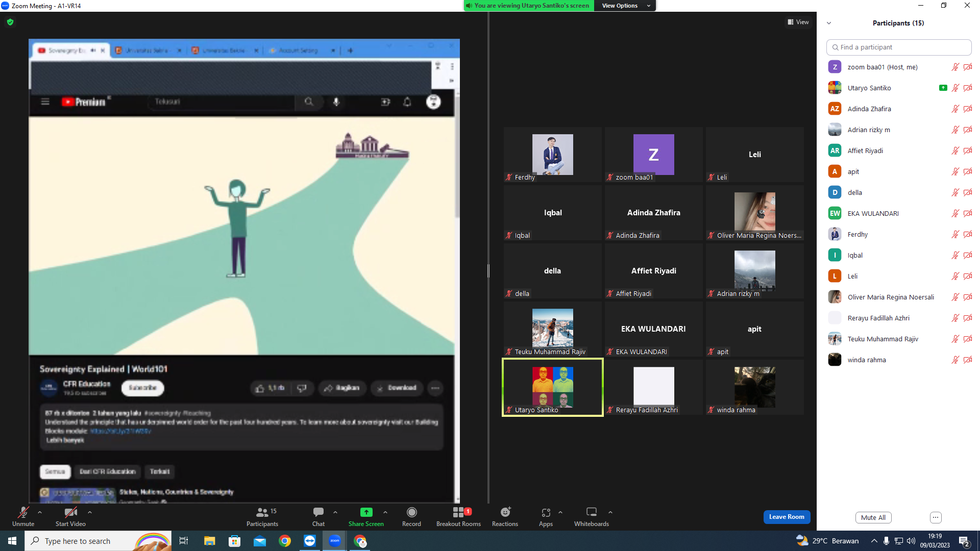Open the View Options dropdown
Viewport: 980px width, 551px height.
pos(625,6)
